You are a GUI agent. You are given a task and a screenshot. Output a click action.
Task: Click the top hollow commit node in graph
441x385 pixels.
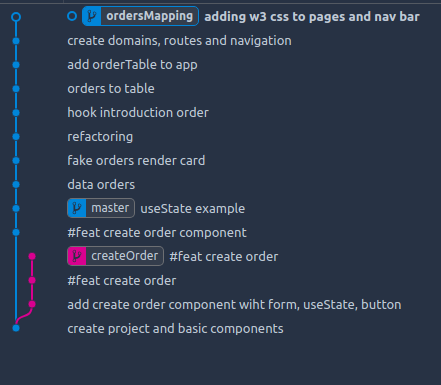[x=16, y=17]
